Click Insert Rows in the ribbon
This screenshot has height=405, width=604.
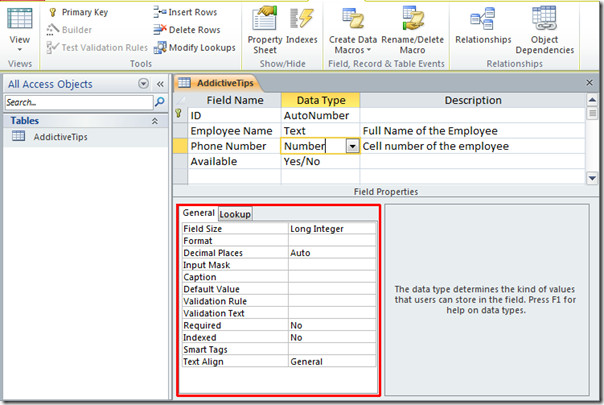tap(187, 12)
